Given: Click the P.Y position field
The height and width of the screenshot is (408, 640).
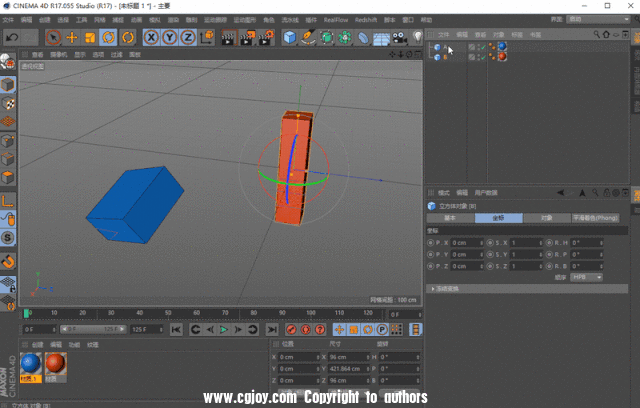Looking at the screenshot, I should pyautogui.click(x=467, y=255).
